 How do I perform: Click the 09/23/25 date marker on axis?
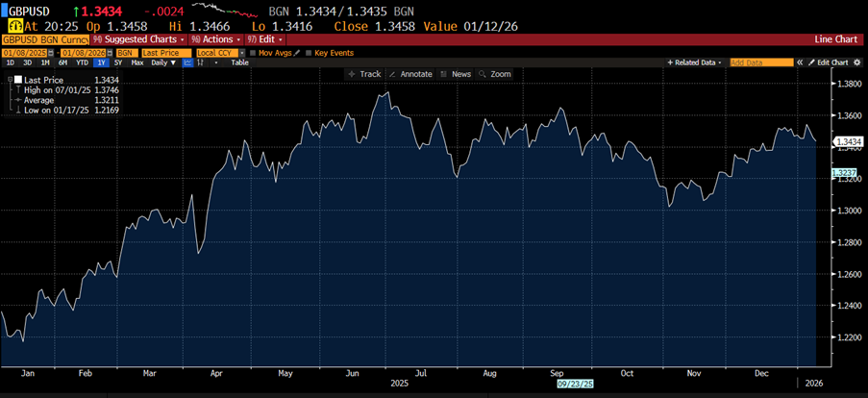(x=577, y=382)
